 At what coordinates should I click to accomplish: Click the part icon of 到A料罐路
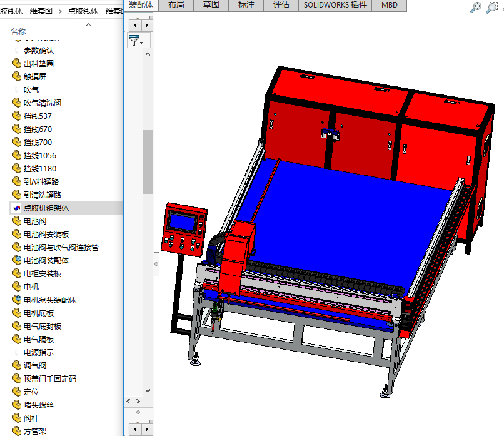(17, 181)
